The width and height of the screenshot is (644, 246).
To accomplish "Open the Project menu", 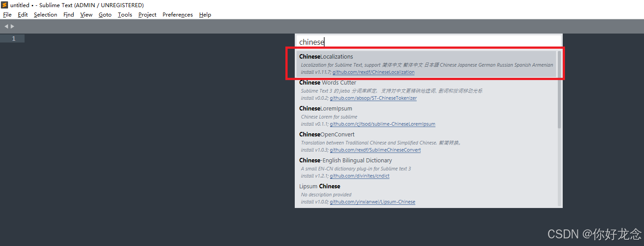I will pos(147,15).
